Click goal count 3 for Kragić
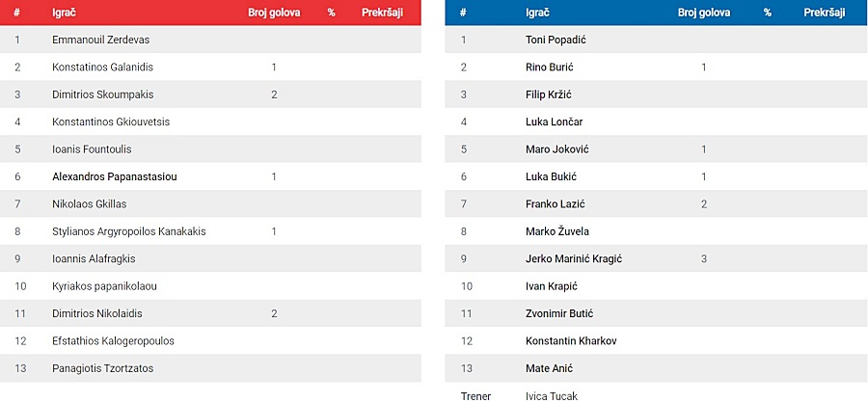The image size is (868, 403). click(704, 258)
